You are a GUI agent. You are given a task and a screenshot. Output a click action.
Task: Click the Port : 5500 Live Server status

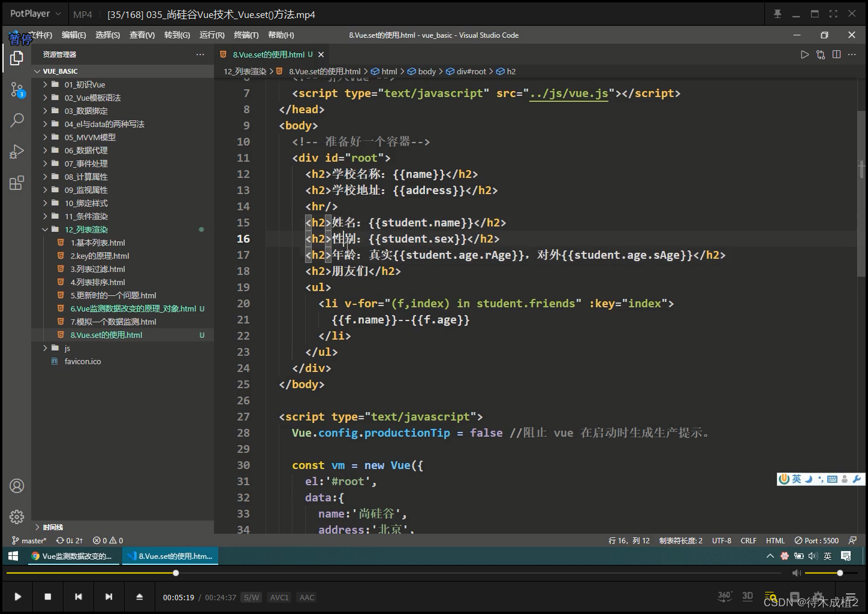point(816,540)
